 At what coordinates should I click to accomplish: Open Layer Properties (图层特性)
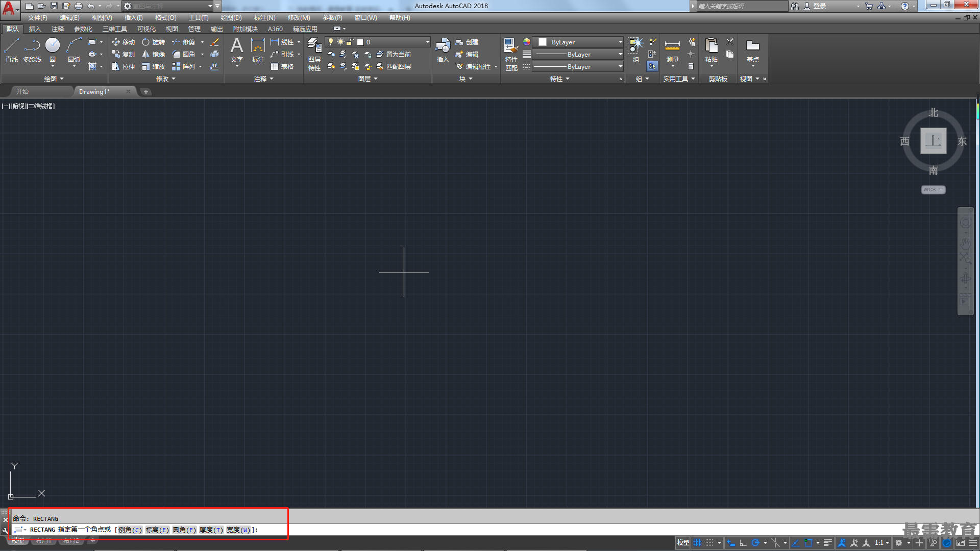pyautogui.click(x=314, y=54)
